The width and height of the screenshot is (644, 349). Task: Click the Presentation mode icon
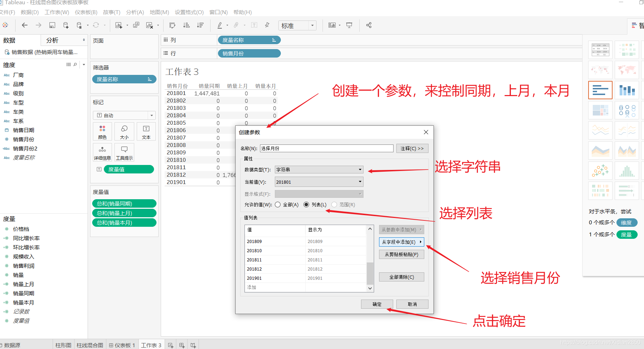[x=349, y=25]
